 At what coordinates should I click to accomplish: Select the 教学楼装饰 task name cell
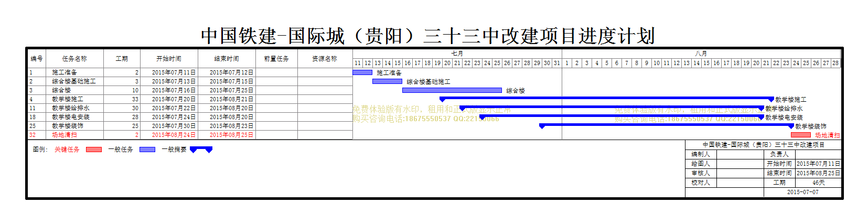tap(74, 126)
